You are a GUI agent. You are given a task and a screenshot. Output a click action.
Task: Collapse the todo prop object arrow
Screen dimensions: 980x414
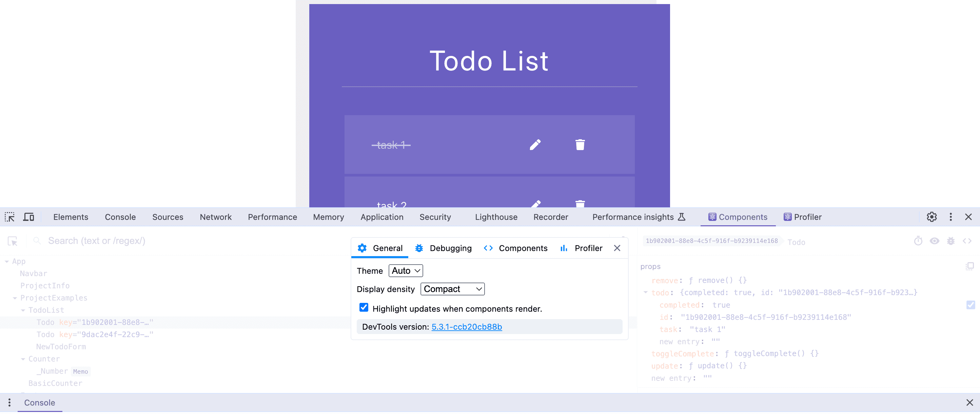tap(646, 292)
